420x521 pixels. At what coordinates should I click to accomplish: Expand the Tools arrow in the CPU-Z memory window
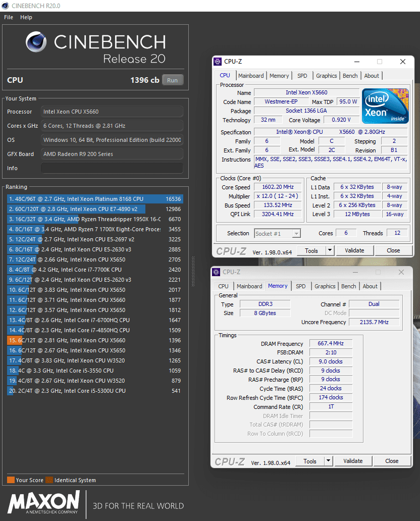328,461
